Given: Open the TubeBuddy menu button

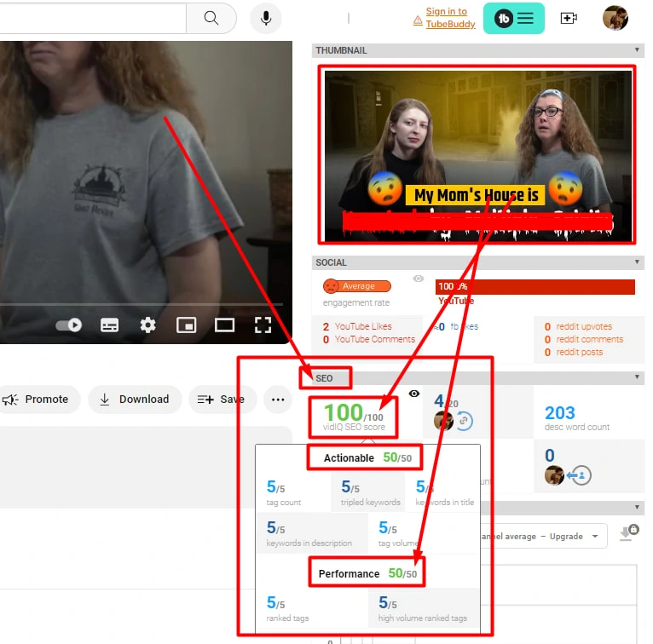Looking at the screenshot, I should click(514, 18).
